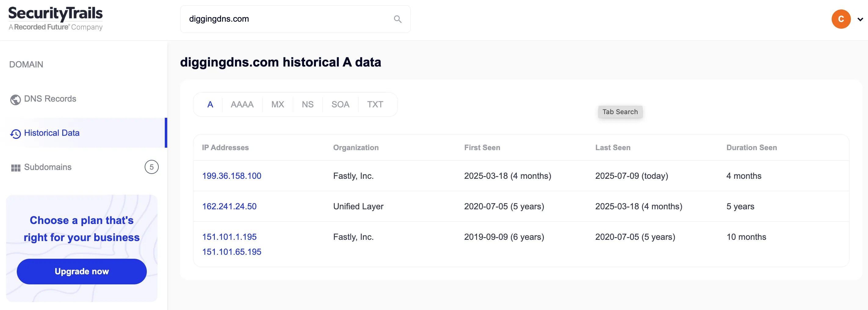Show the TXT records tab
868x310 pixels.
click(375, 105)
